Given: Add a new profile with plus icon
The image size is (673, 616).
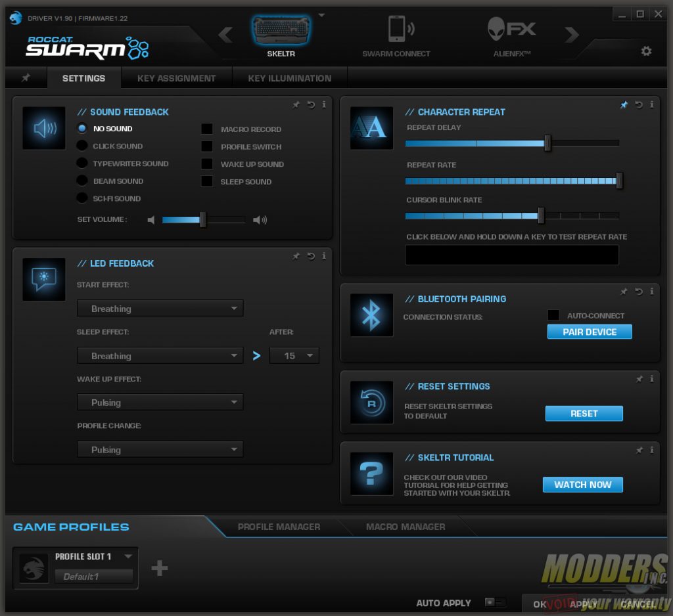Looking at the screenshot, I should pos(159,568).
